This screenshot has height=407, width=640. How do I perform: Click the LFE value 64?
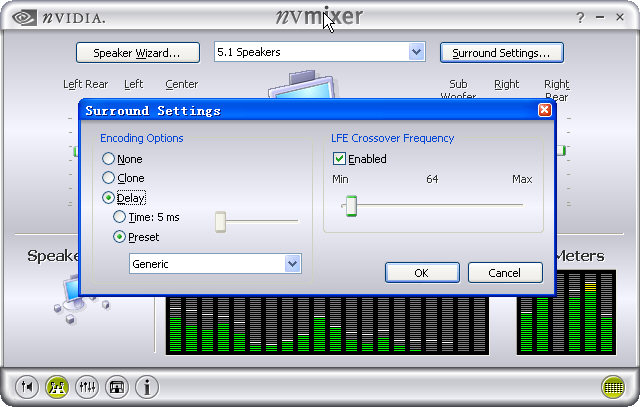tap(432, 179)
